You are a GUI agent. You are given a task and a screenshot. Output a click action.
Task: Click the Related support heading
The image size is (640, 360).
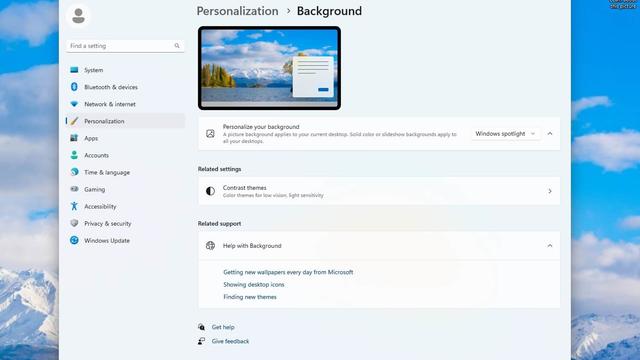click(x=219, y=224)
